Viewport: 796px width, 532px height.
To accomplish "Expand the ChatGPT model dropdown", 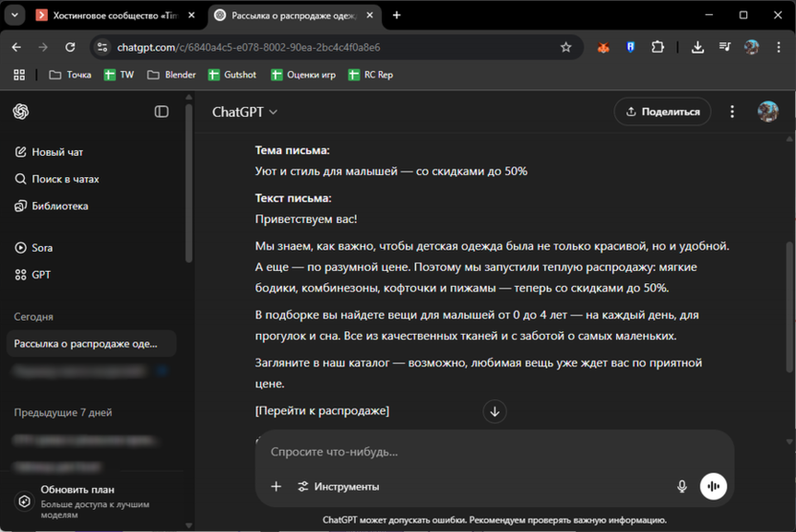I will (x=245, y=112).
